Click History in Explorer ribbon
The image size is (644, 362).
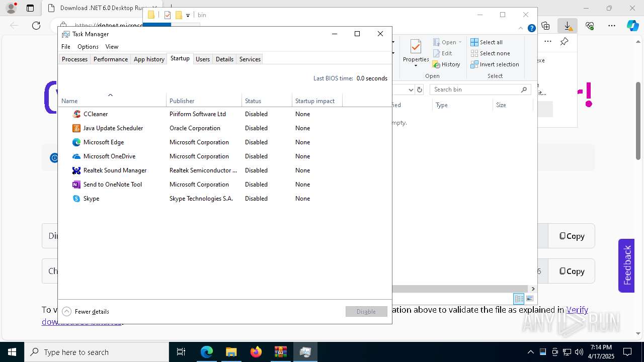tap(446, 64)
